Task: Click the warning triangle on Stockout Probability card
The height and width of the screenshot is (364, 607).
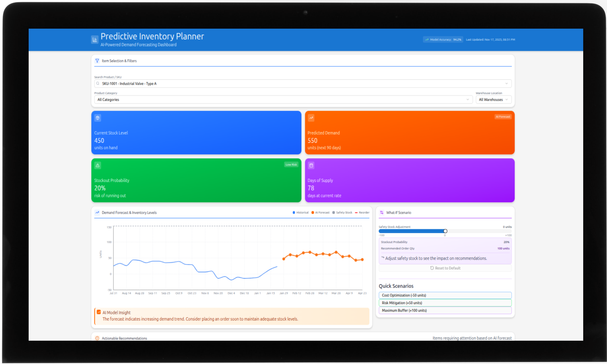Action: click(x=98, y=165)
